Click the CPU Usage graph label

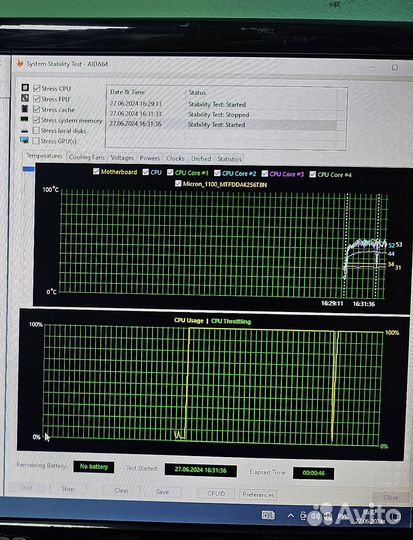point(189,320)
